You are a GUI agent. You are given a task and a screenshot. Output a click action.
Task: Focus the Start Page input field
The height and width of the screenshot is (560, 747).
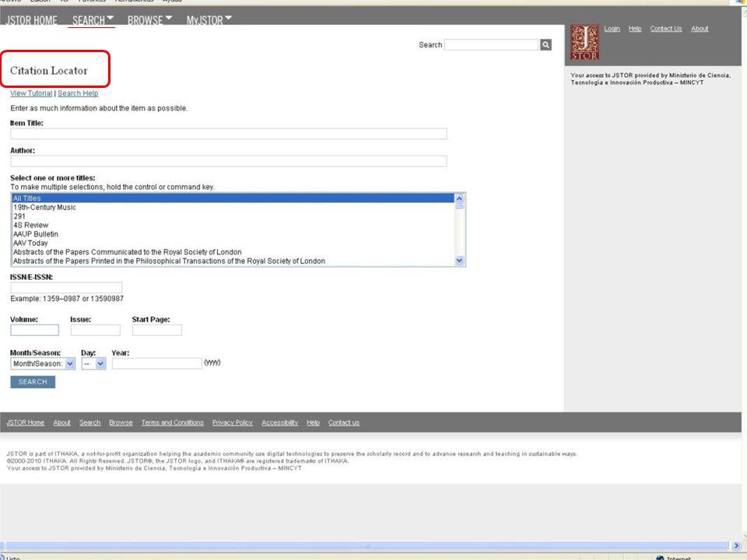pyautogui.click(x=156, y=330)
